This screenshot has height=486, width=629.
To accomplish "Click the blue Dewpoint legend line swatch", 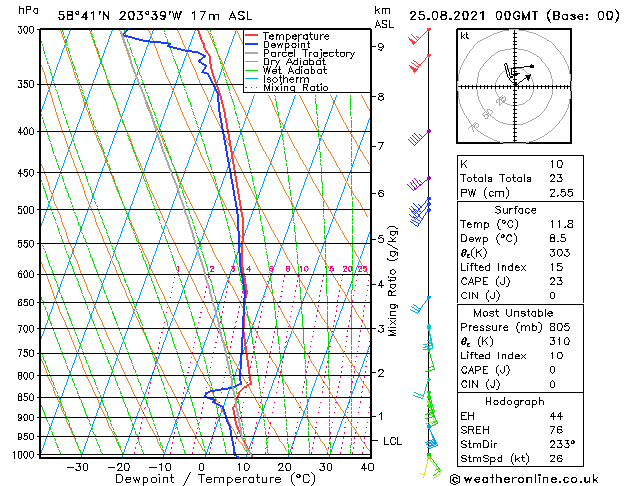I will tap(252, 44).
